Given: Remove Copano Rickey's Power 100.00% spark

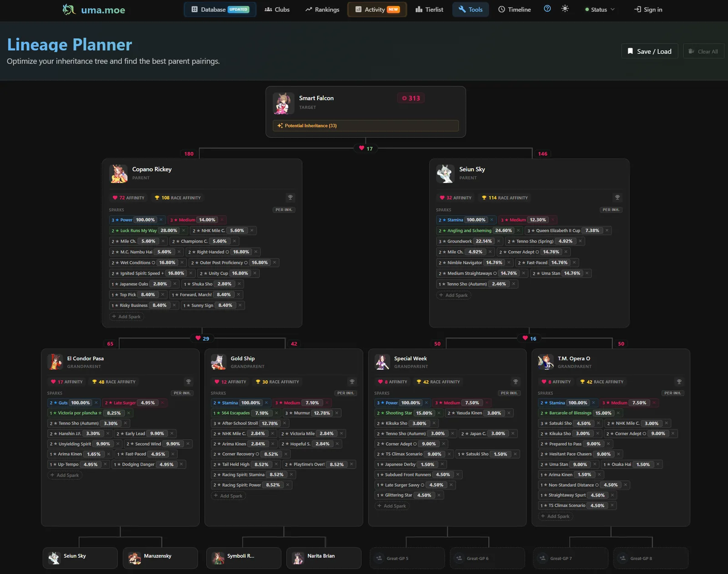Looking at the screenshot, I should click(x=161, y=220).
